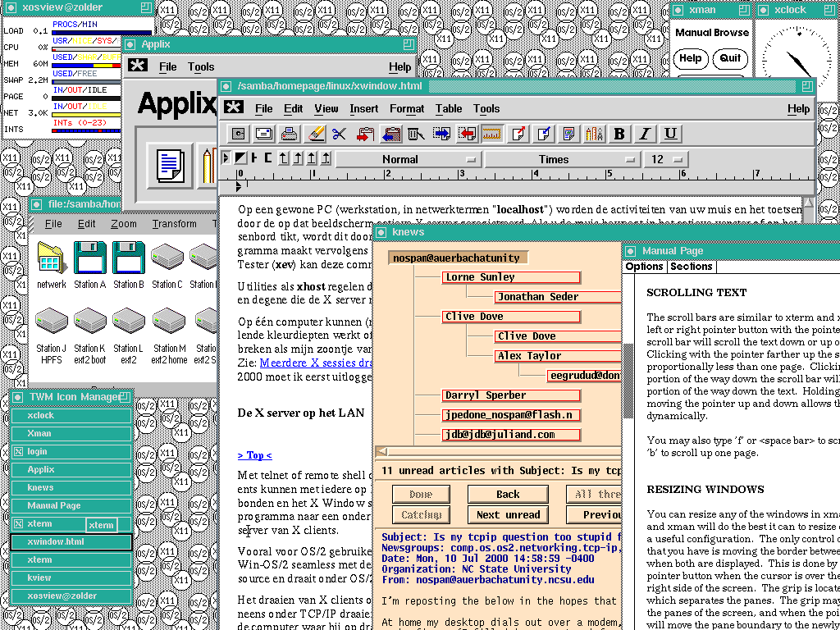Click the page icon with red outgoing arrow
The width and height of the screenshot is (840, 630).
(518, 134)
